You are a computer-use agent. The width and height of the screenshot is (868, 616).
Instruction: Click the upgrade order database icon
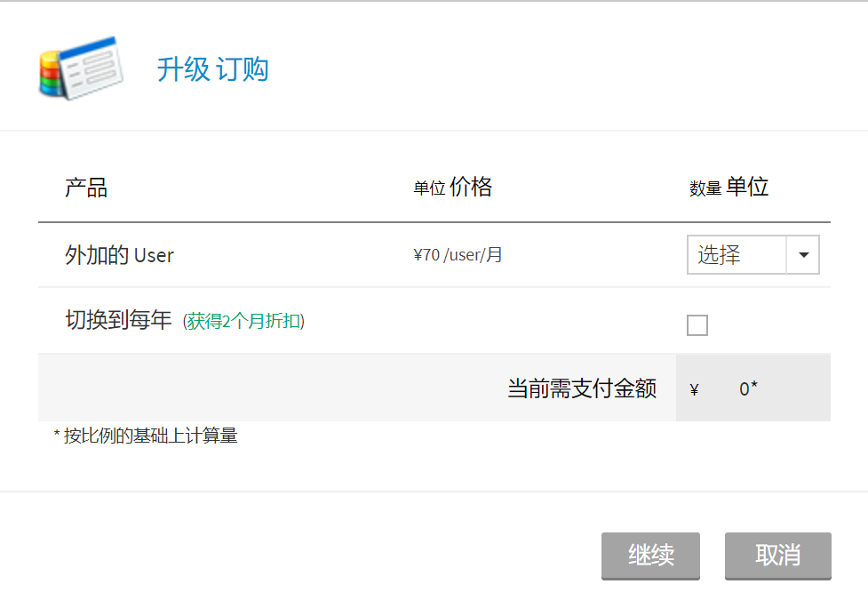coord(80,68)
